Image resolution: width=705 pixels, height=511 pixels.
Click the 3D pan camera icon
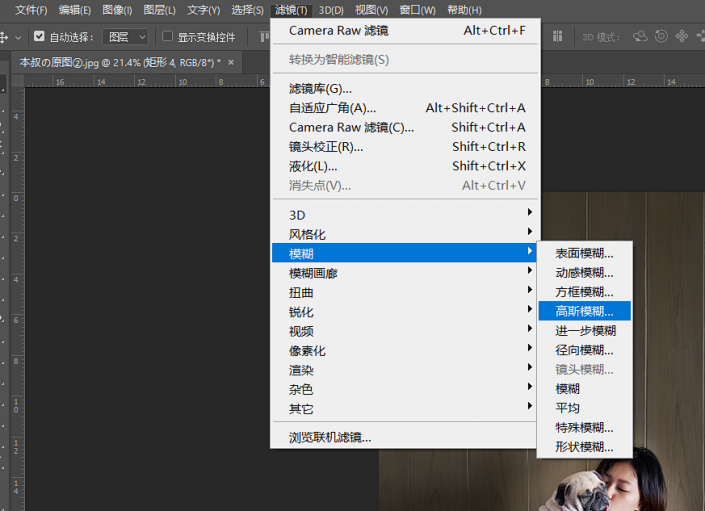click(x=681, y=37)
